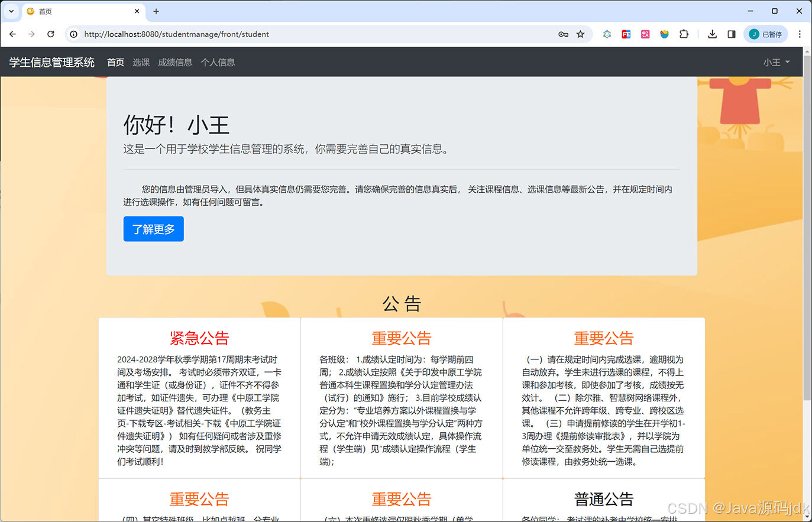Screen dimensions: 812x522
Task: Open the hexagon-shaped browser extension
Action: click(607, 34)
